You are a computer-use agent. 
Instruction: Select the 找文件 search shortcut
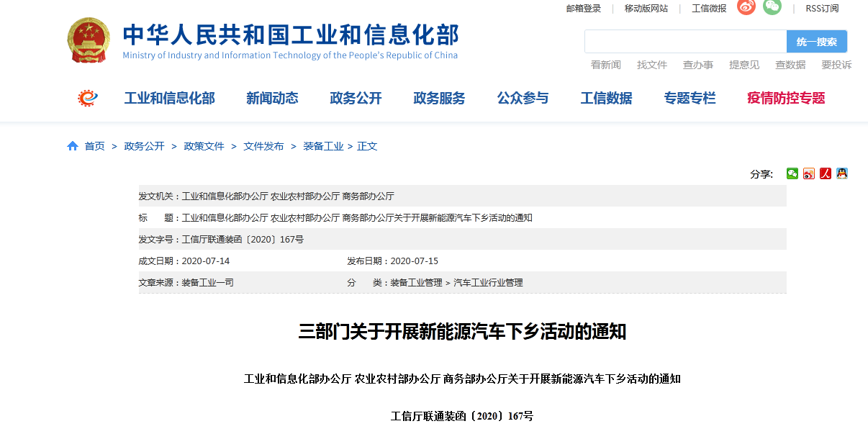pyautogui.click(x=652, y=65)
